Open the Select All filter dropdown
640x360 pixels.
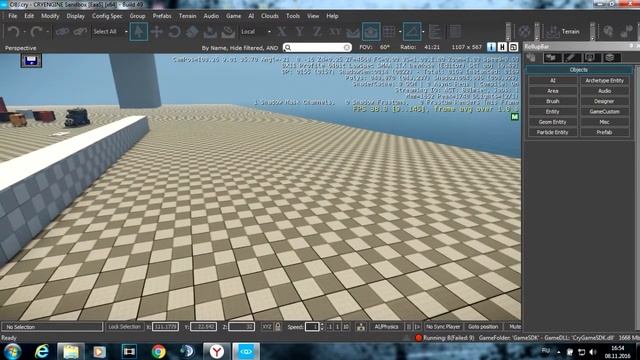coord(110,31)
